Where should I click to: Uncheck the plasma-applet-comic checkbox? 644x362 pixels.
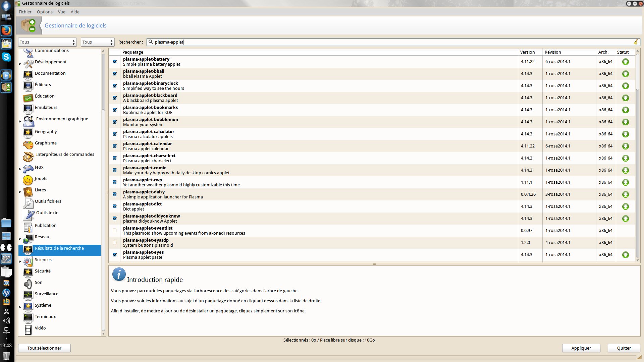115,170
